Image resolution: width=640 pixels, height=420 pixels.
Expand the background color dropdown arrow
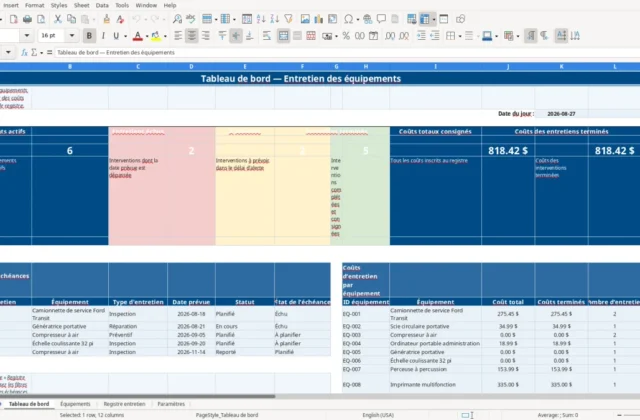(x=165, y=36)
